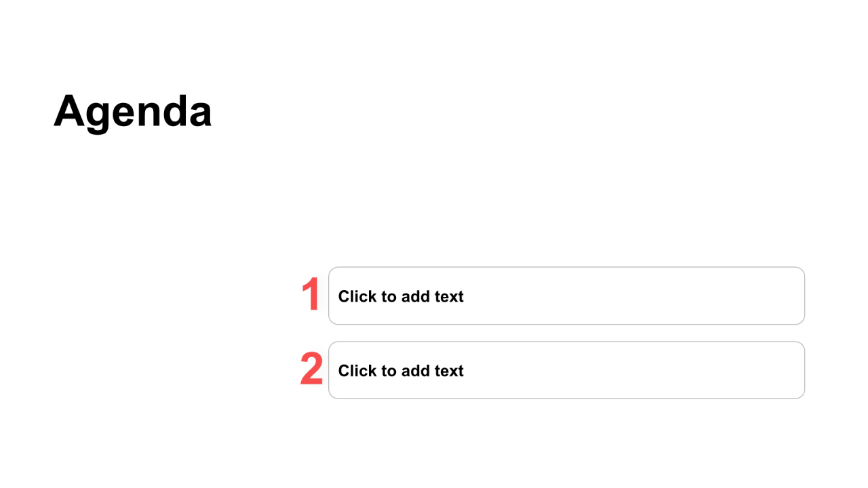Click the red number 1
The height and width of the screenshot is (488, 868).
coord(311,296)
